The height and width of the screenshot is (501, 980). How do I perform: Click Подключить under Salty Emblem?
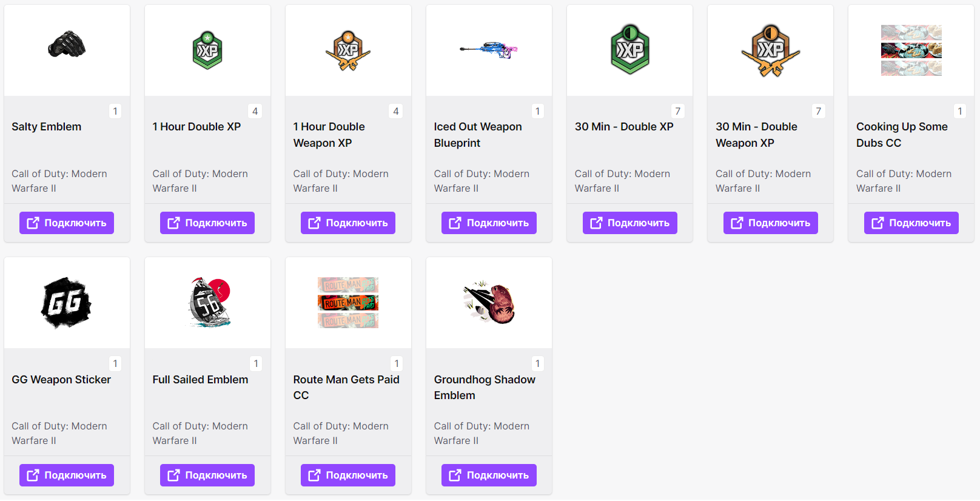pyautogui.click(x=67, y=223)
